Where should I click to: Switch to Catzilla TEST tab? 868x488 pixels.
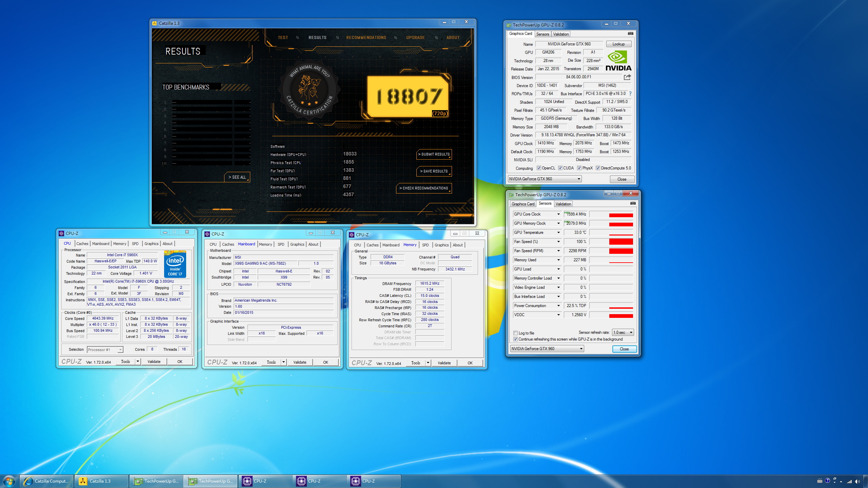click(x=283, y=38)
